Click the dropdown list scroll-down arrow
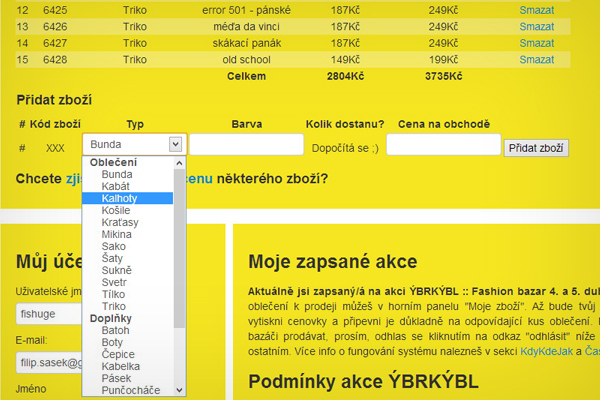 tap(179, 389)
